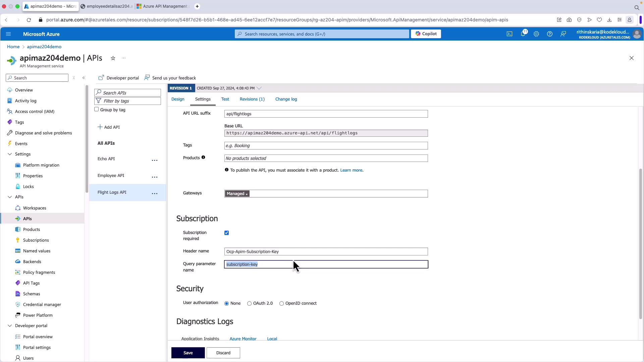Click products info icon
The height and width of the screenshot is (362, 644).
(x=203, y=158)
